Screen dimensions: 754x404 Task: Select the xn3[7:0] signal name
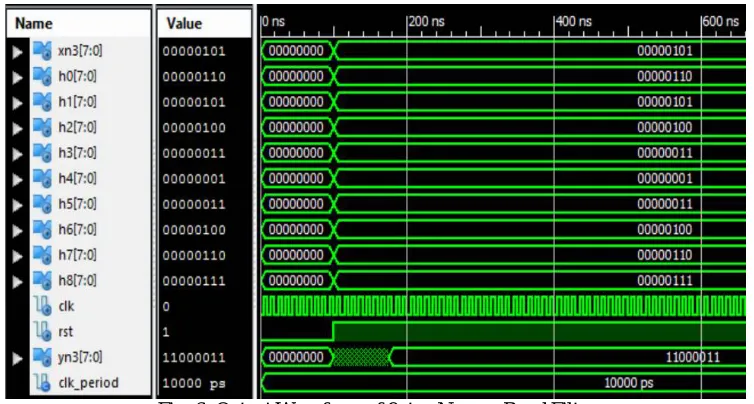coord(80,51)
